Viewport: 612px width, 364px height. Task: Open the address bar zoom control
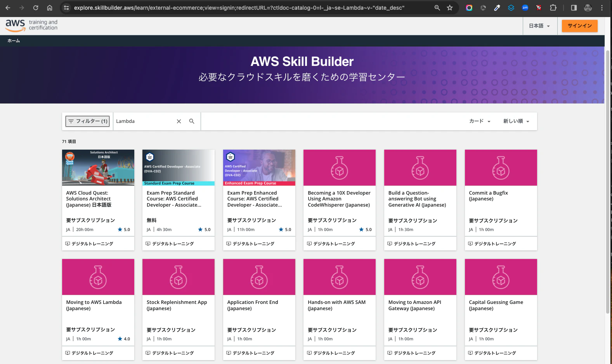point(437,8)
